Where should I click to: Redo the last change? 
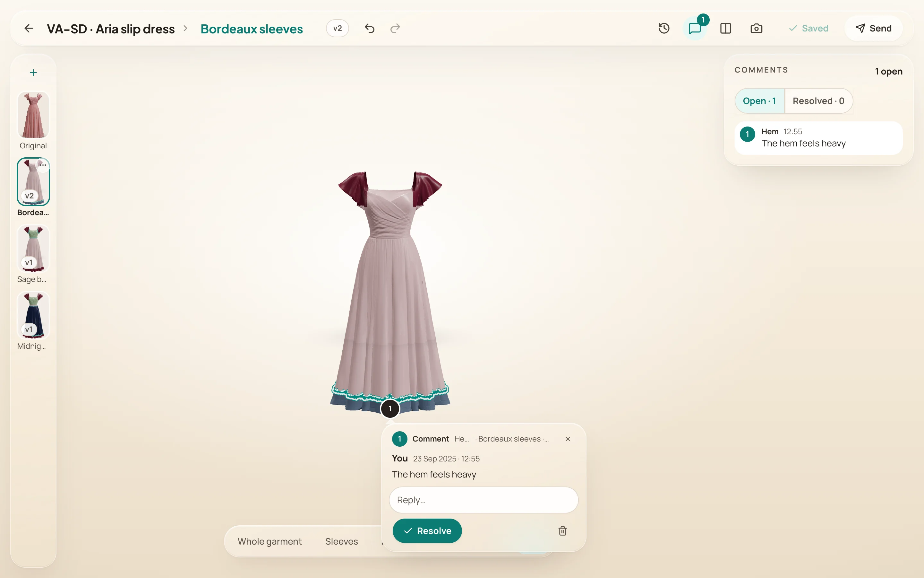click(395, 28)
